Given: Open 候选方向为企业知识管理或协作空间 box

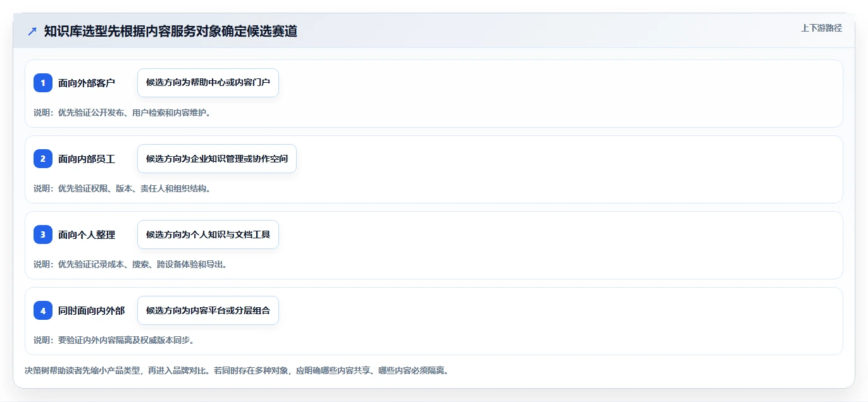Looking at the screenshot, I should [217, 159].
